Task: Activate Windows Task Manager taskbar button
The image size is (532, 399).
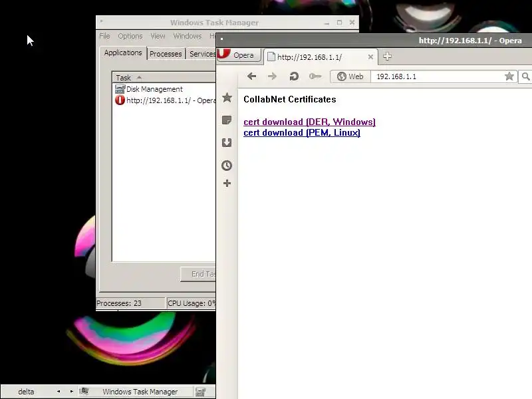Action: pos(136,392)
